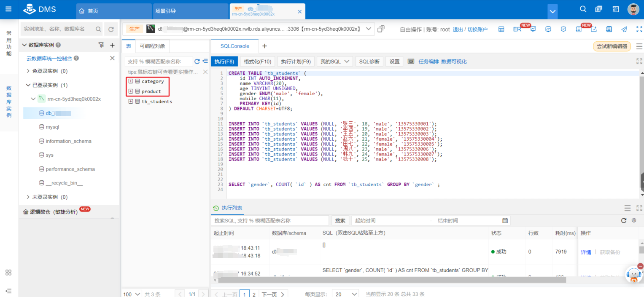Viewport: 644px width, 297px height.
Task: Click the DMS logo
Action: click(40, 9)
